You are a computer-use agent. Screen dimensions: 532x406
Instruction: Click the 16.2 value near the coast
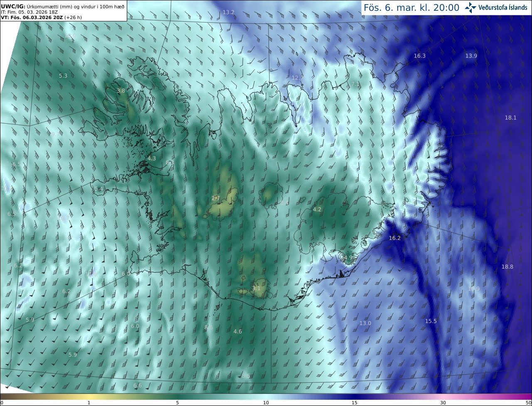395,238
